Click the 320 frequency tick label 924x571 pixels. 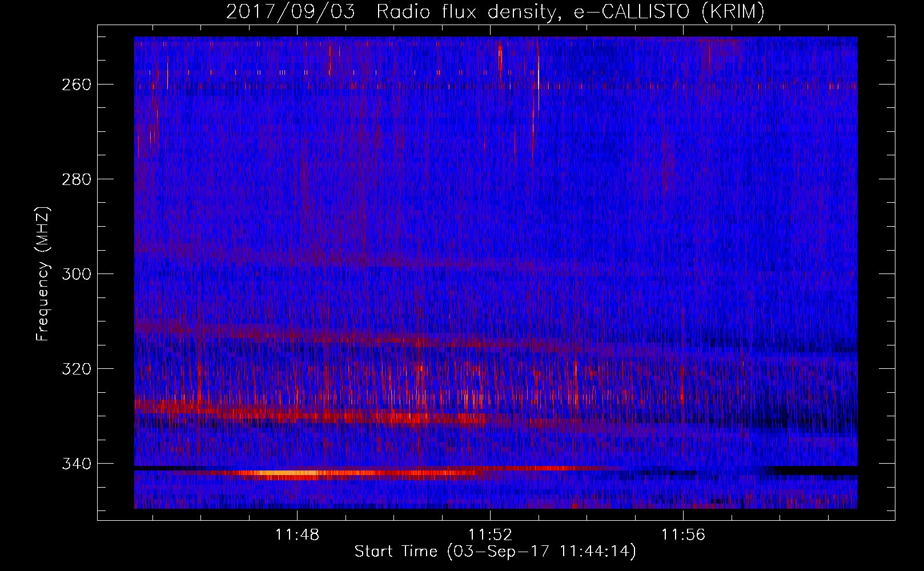click(x=77, y=369)
